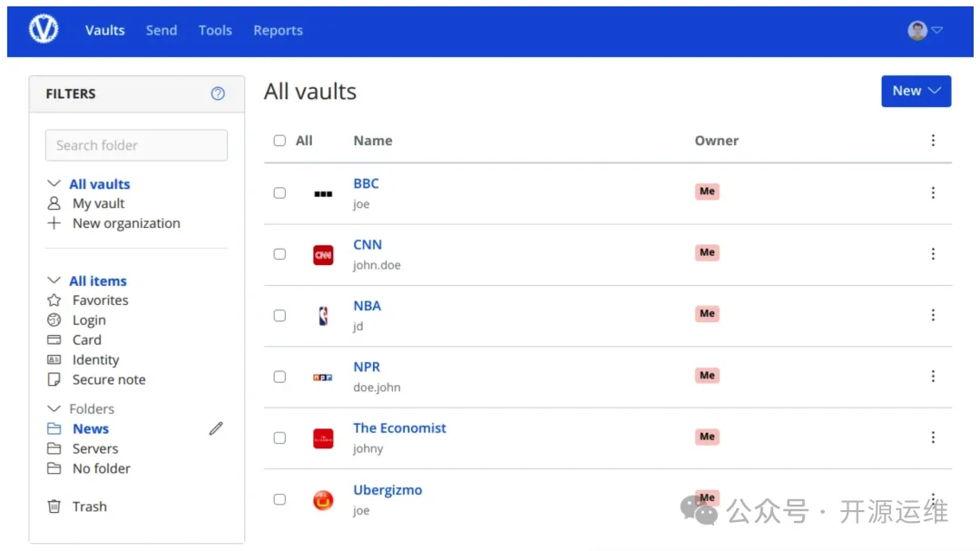Switch to the Send tab
The height and width of the screenshot is (551, 980).
pyautogui.click(x=162, y=30)
